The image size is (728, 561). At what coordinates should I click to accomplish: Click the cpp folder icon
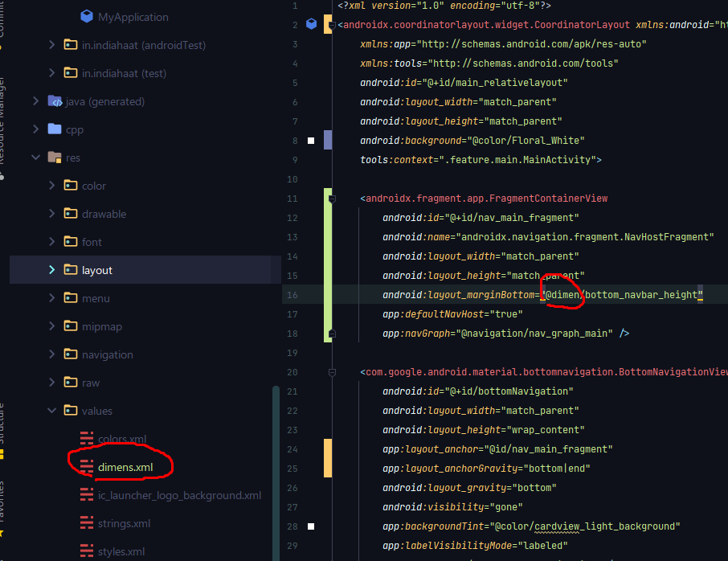pos(55,129)
